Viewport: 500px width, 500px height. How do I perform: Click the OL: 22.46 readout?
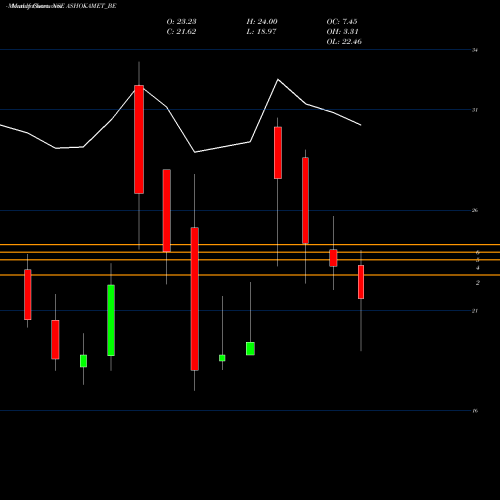[x=344, y=42]
